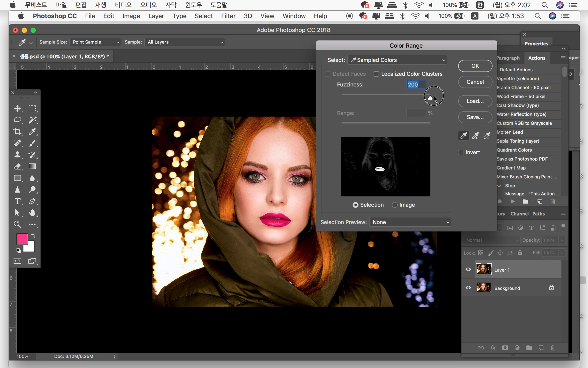Select the Pen tool
This screenshot has width=588, height=368.
[x=32, y=201]
